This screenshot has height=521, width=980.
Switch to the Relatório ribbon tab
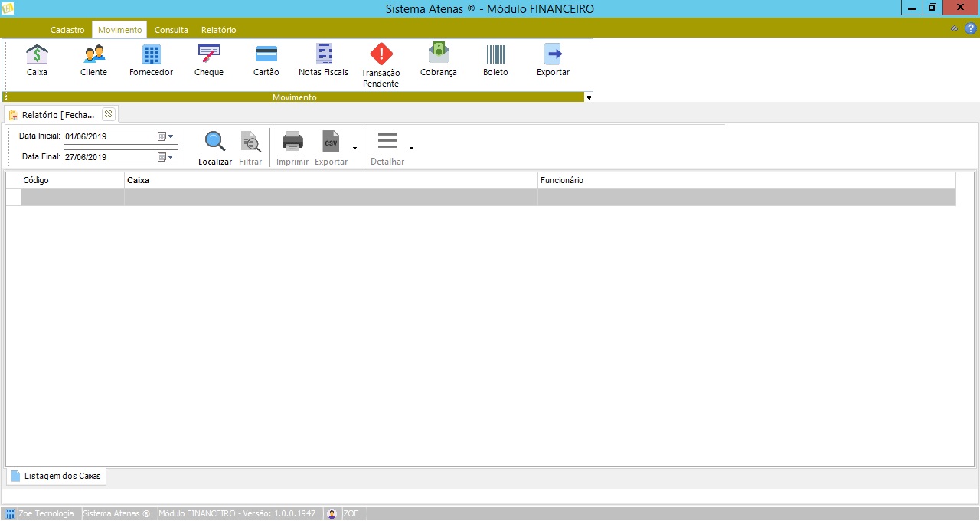coord(218,30)
